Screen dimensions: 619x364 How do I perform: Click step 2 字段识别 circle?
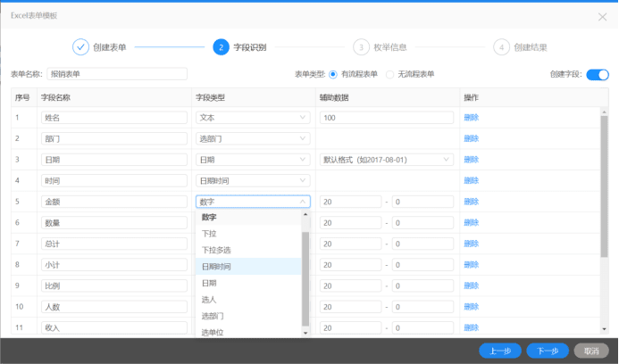222,47
